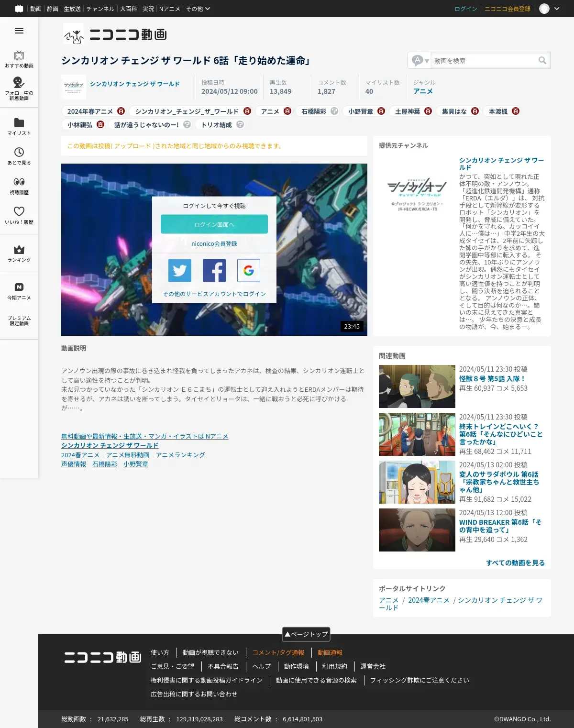
Task: Click アニメランキング link in description
Action: (180, 455)
